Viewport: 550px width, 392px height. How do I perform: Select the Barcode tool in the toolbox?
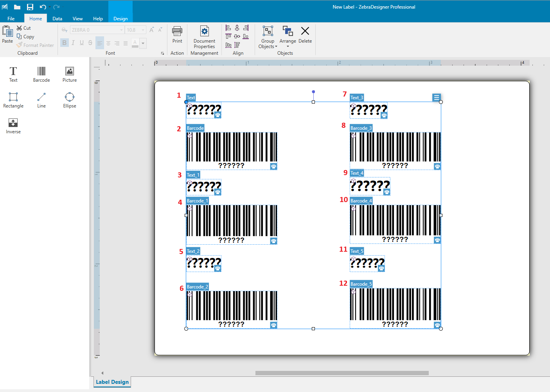click(41, 74)
